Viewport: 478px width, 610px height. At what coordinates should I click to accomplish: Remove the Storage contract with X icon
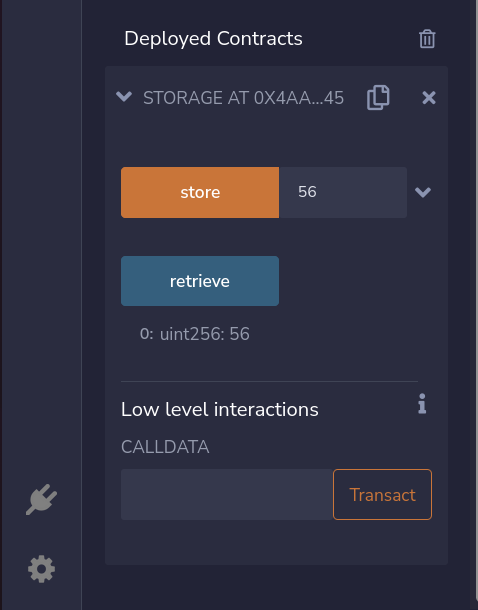point(429,98)
